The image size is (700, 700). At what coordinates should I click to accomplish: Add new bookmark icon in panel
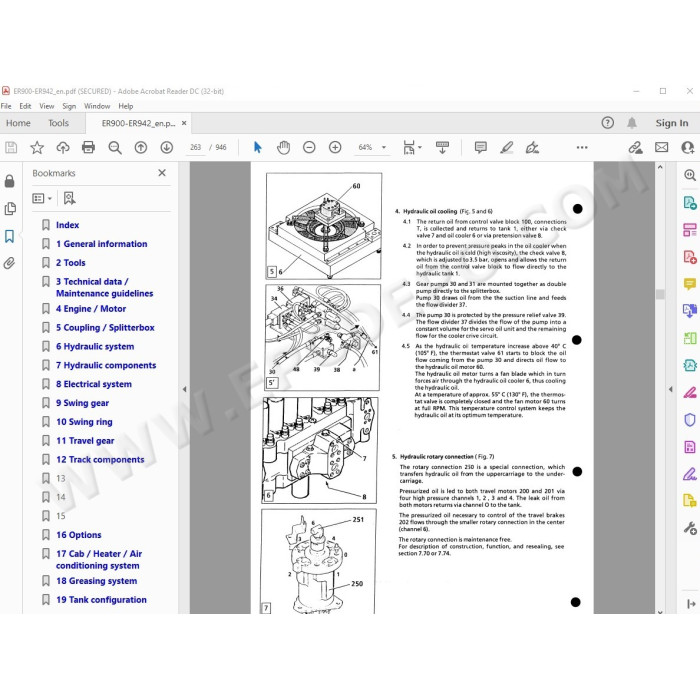click(69, 198)
